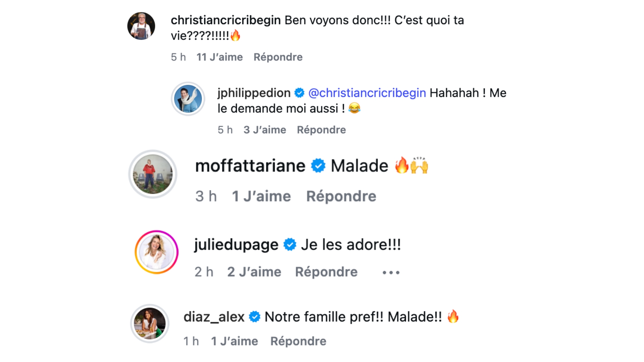Click the verified badge next to jphilippedion
This screenshot has height=362, width=644.
299,93
